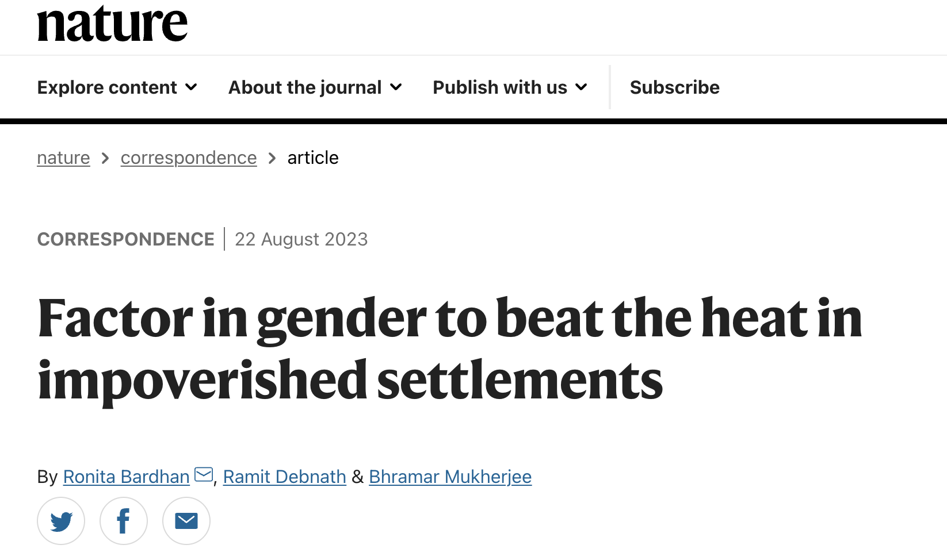The image size is (947, 560).
Task: Click the Factor in gender article headline
Action: (x=449, y=349)
